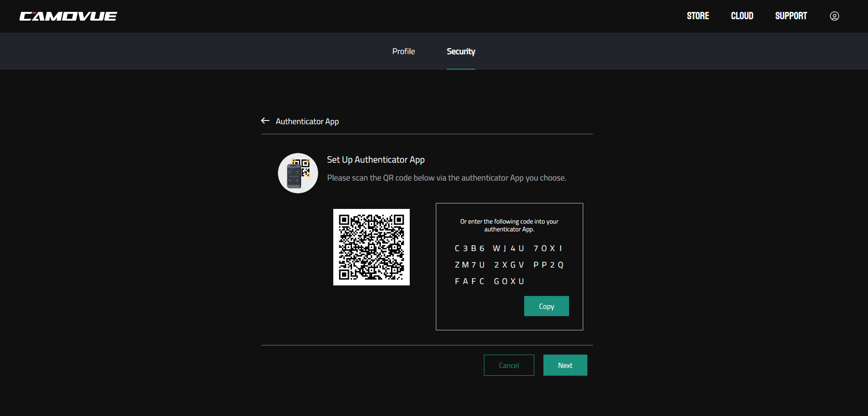The height and width of the screenshot is (416, 868).
Task: Click the code line starting with FAFC
Action: click(x=489, y=281)
